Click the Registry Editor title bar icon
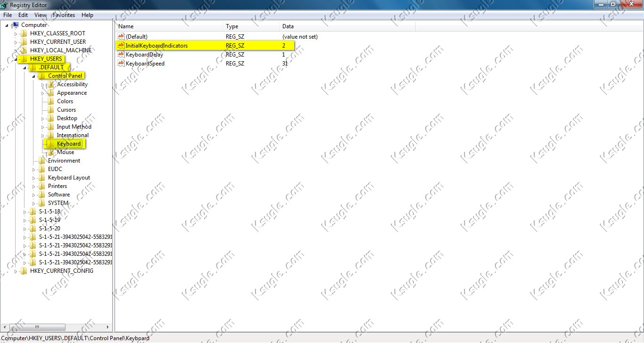Image resolution: width=644 pixels, height=343 pixels. (x=4, y=4)
